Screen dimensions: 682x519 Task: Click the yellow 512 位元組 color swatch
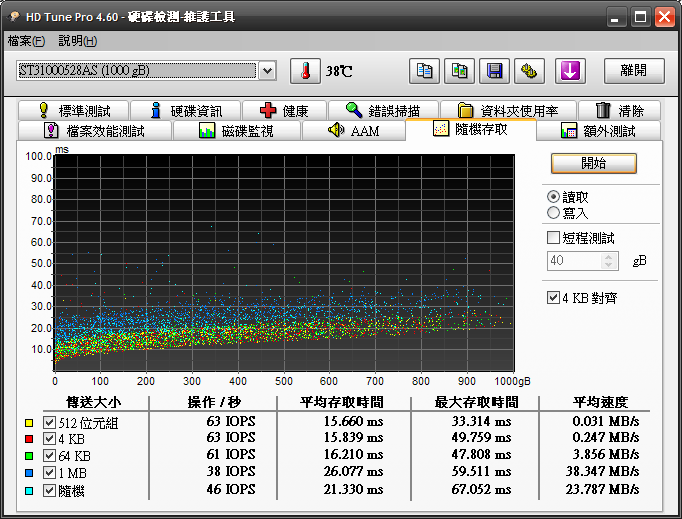tap(29, 422)
